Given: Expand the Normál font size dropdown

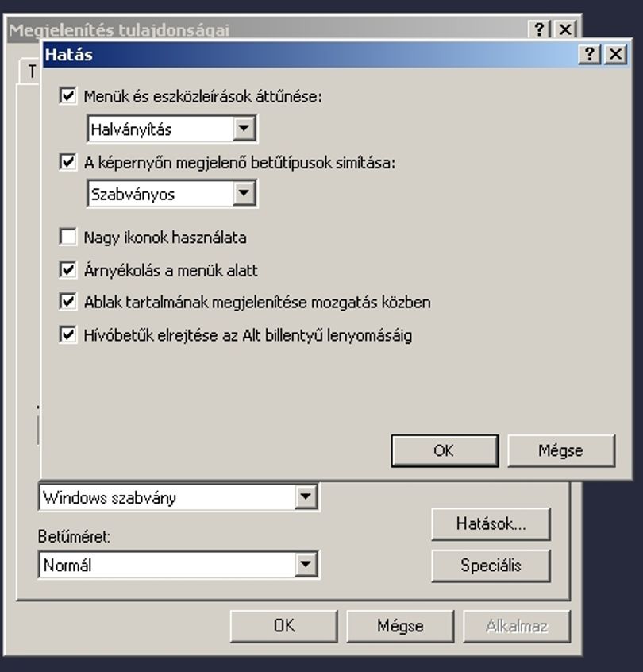Looking at the screenshot, I should (x=306, y=564).
